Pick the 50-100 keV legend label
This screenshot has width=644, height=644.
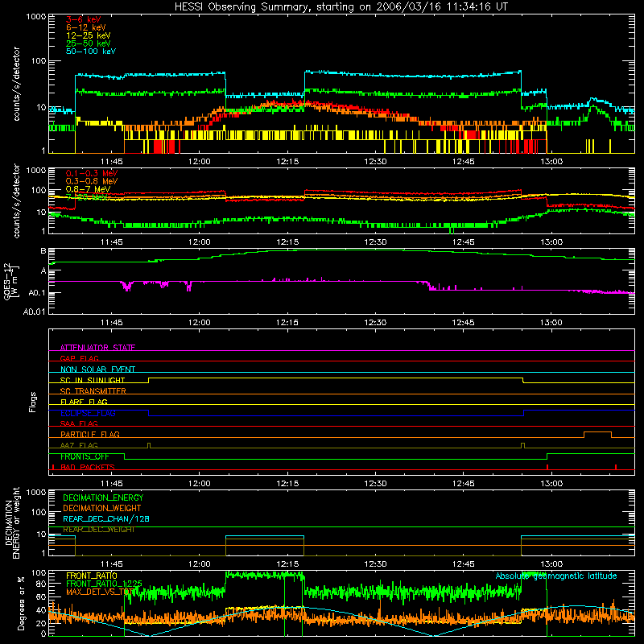coord(90,52)
